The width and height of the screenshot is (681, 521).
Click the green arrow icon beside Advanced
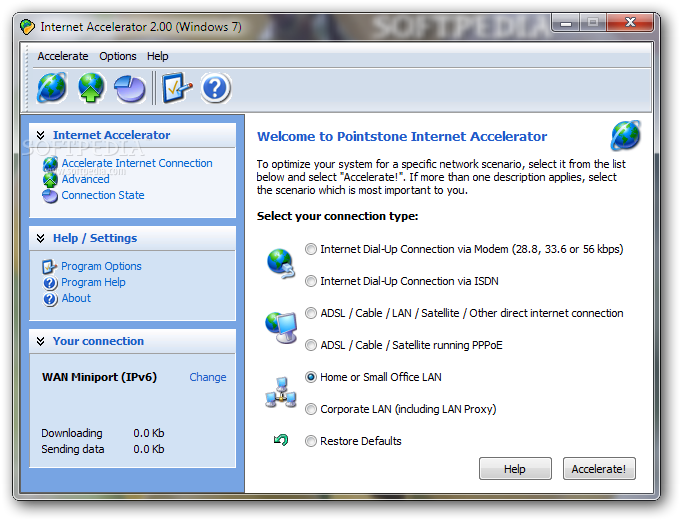50,179
